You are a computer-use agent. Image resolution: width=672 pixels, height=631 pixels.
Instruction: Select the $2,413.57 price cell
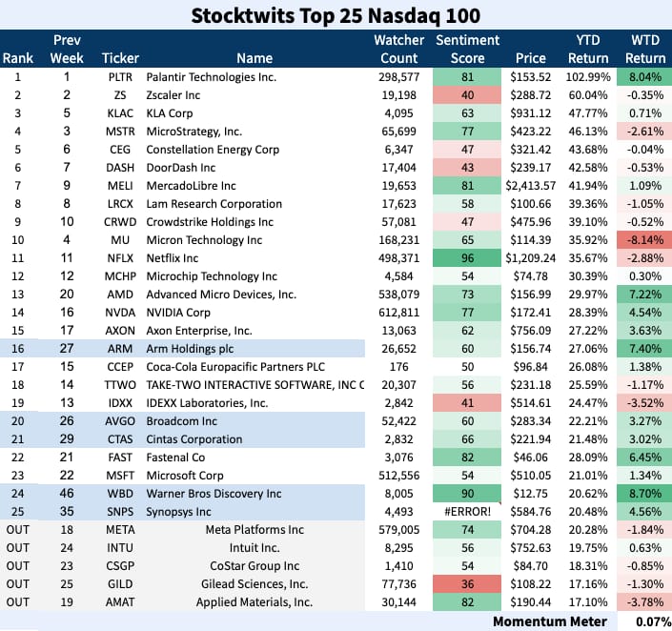pos(531,186)
